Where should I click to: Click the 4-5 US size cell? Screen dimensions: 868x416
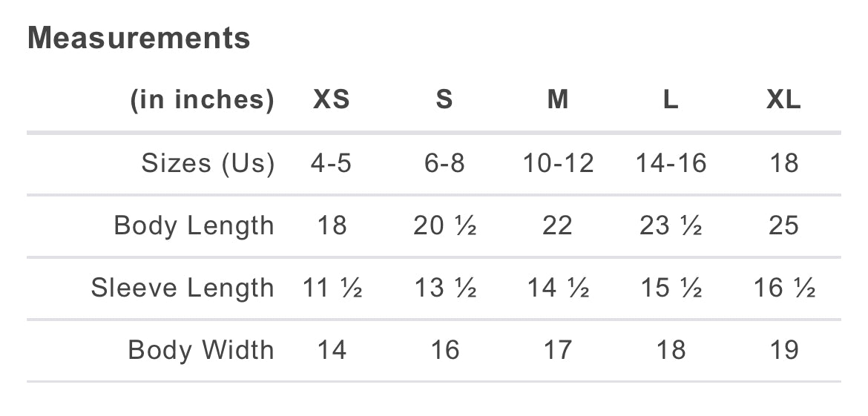click(x=331, y=163)
